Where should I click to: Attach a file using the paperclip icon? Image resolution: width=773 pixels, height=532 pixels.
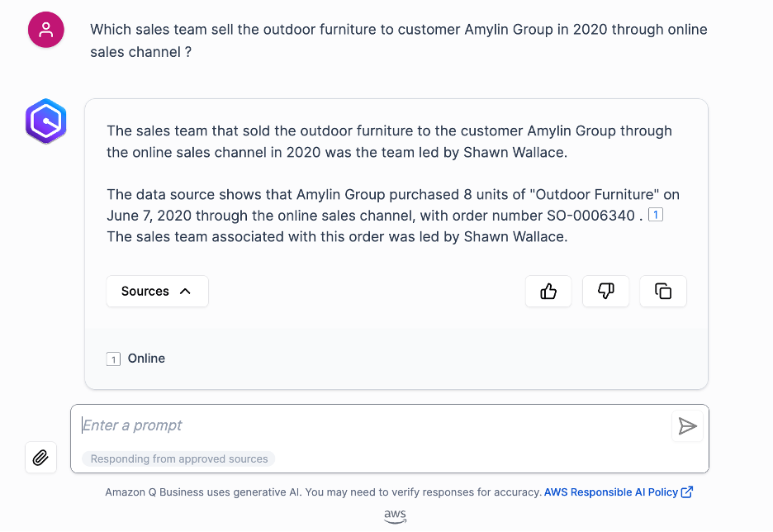click(x=40, y=457)
